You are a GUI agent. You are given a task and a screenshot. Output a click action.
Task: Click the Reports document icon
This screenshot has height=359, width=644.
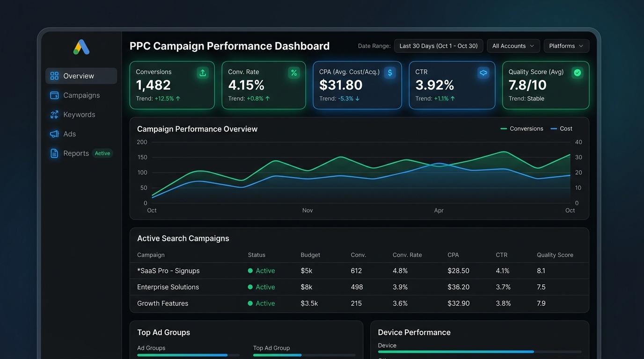pos(54,153)
